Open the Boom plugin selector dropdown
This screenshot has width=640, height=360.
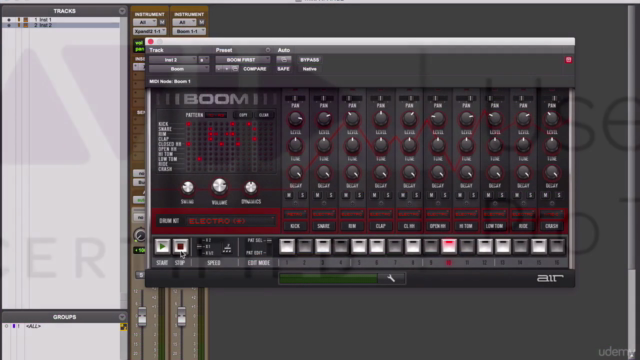point(179,69)
